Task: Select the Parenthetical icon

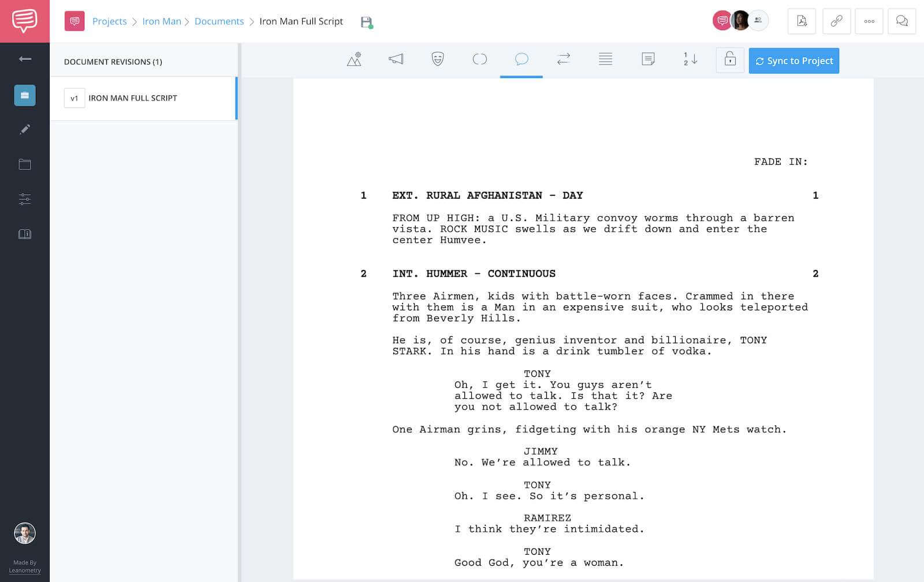Action: tap(480, 59)
